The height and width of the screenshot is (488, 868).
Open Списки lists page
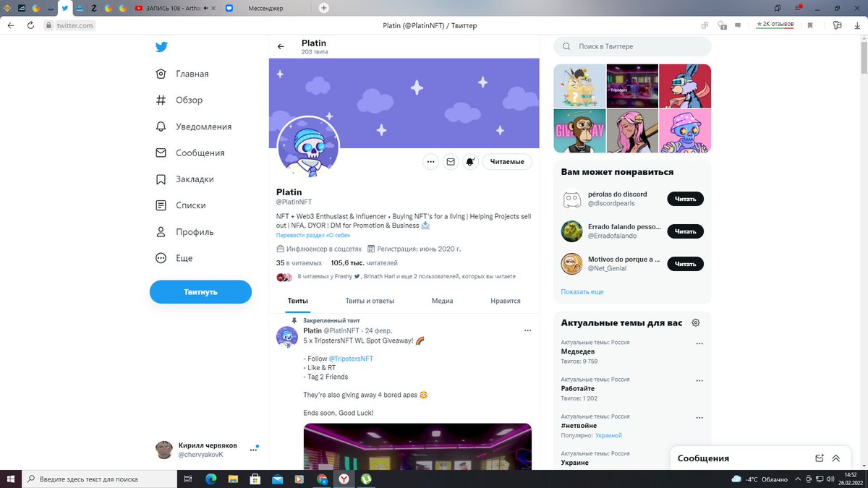(x=181, y=205)
